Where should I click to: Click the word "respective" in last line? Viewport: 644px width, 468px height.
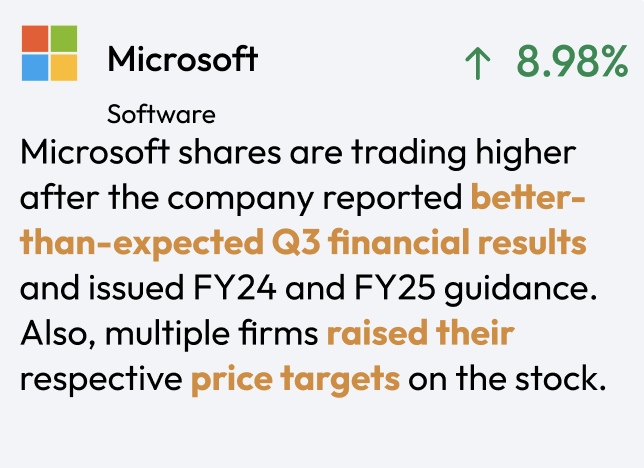click(x=101, y=380)
